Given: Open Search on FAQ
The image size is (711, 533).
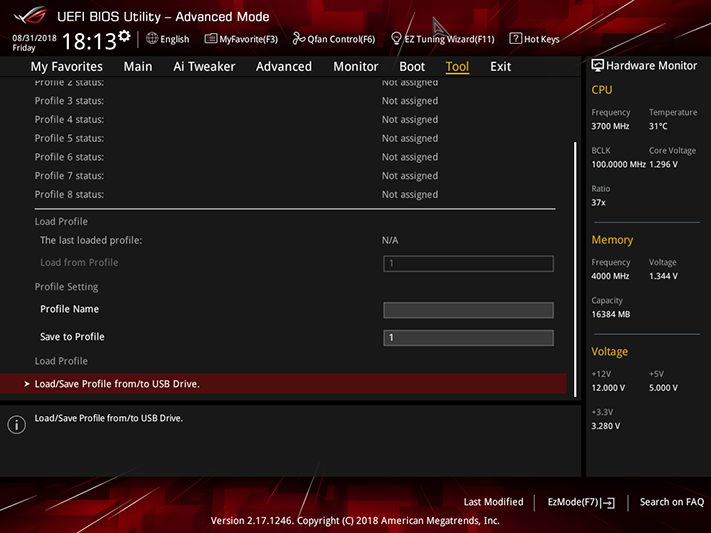Looking at the screenshot, I should [x=672, y=502].
